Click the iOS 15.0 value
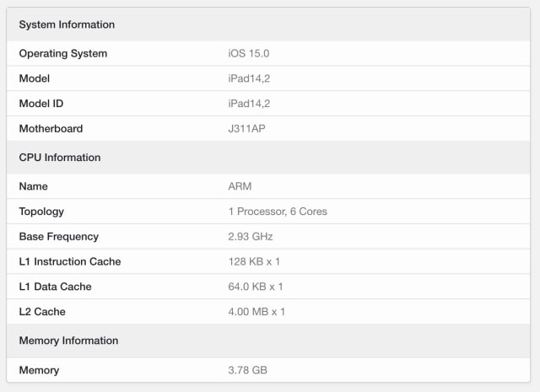The image size is (540, 392). (x=249, y=54)
